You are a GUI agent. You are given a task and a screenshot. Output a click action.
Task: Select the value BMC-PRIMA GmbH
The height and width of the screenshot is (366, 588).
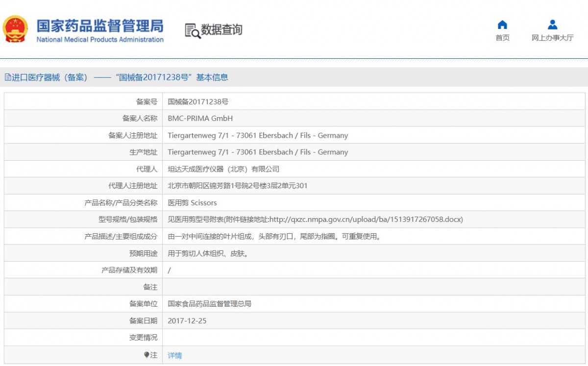[200, 119]
